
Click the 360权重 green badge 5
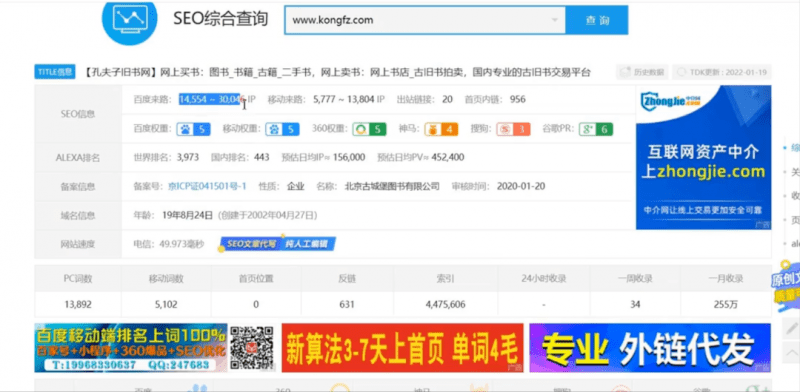pyautogui.click(x=369, y=129)
